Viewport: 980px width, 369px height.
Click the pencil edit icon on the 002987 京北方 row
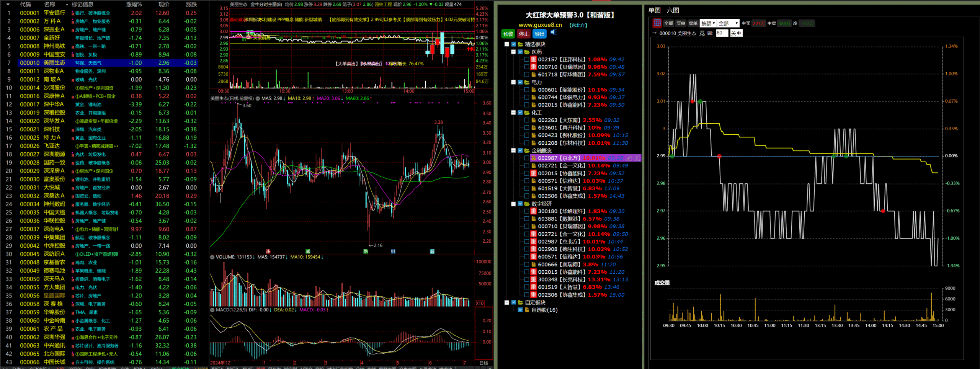coord(629,158)
